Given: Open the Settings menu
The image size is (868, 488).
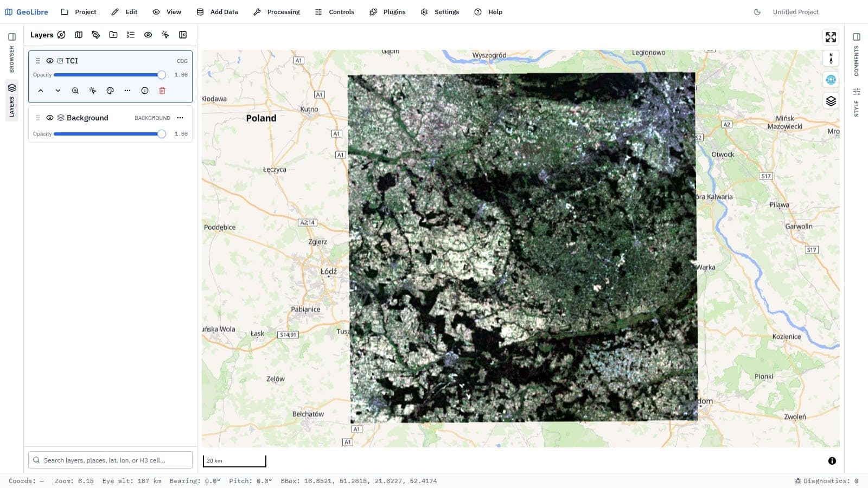Looking at the screenshot, I should coord(440,12).
